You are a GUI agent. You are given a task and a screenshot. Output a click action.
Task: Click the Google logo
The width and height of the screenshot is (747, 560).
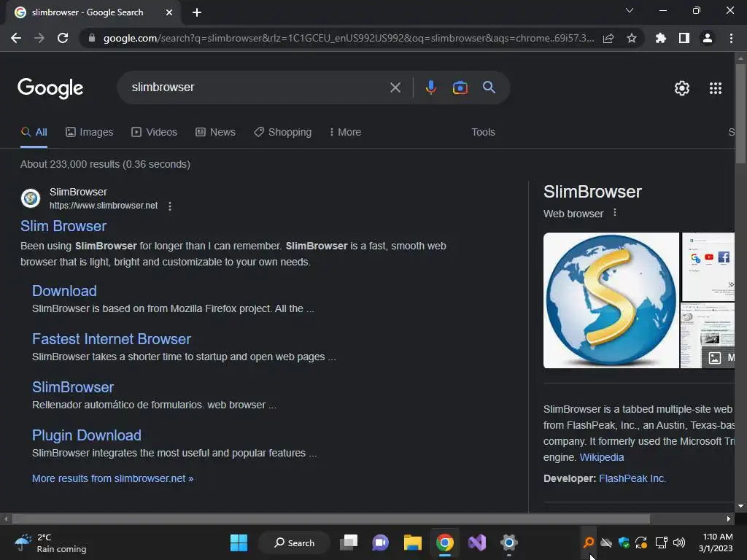(50, 88)
